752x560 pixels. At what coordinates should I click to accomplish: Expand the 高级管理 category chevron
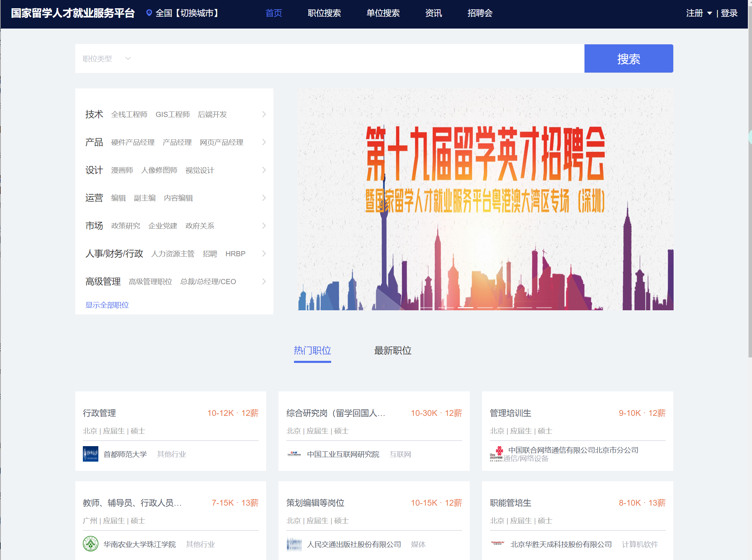coord(264,281)
